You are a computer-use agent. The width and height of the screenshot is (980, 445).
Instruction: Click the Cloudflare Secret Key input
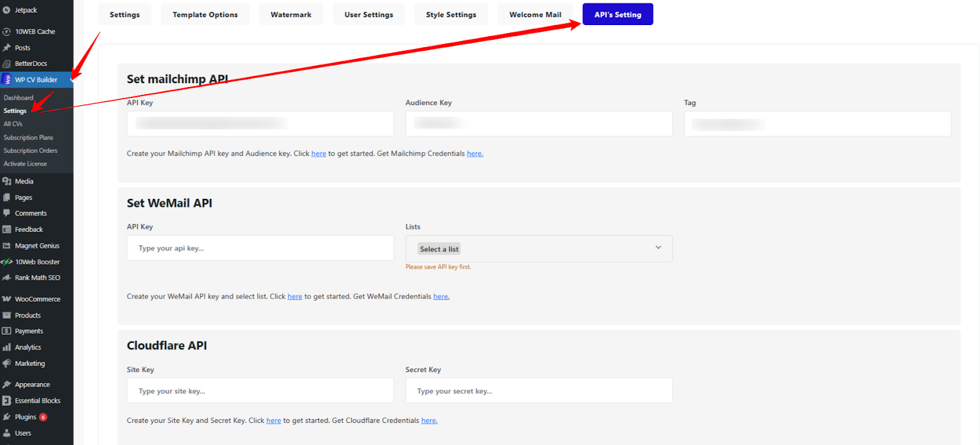[539, 391]
